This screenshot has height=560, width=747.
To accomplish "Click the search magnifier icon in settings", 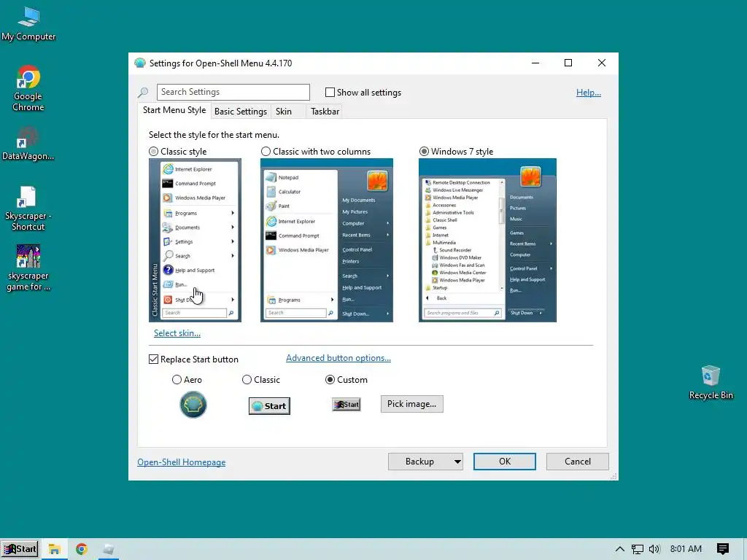I will [x=143, y=93].
